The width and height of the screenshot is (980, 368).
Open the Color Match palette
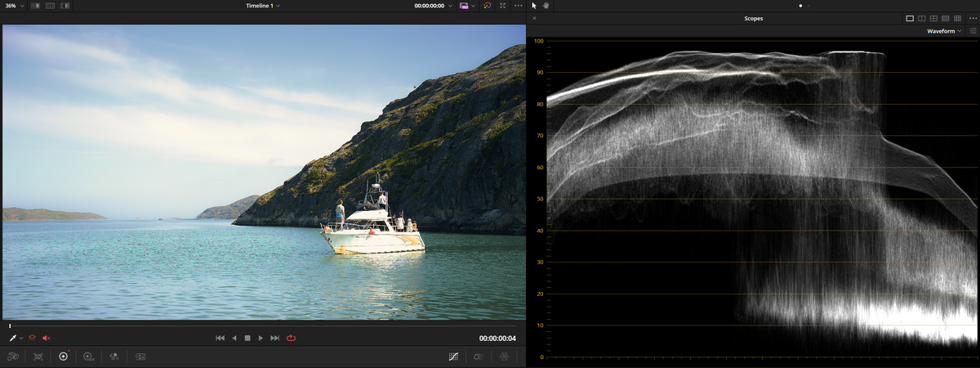pos(38,357)
